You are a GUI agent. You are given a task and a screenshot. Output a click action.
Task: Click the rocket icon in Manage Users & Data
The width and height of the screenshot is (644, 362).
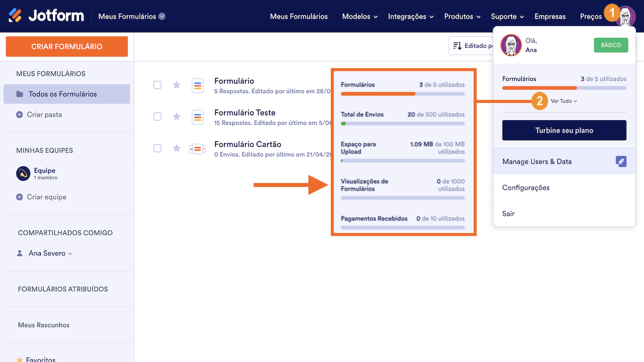(621, 161)
